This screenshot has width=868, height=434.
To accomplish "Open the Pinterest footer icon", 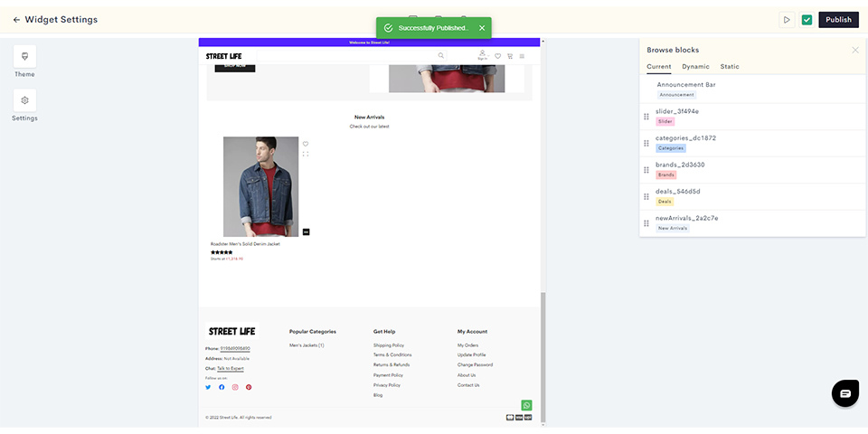I will coord(249,387).
